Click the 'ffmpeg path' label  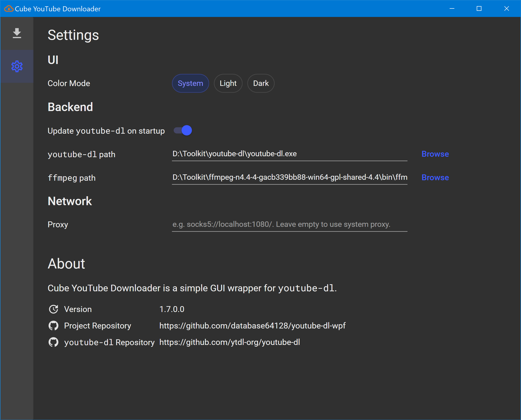click(x=72, y=178)
